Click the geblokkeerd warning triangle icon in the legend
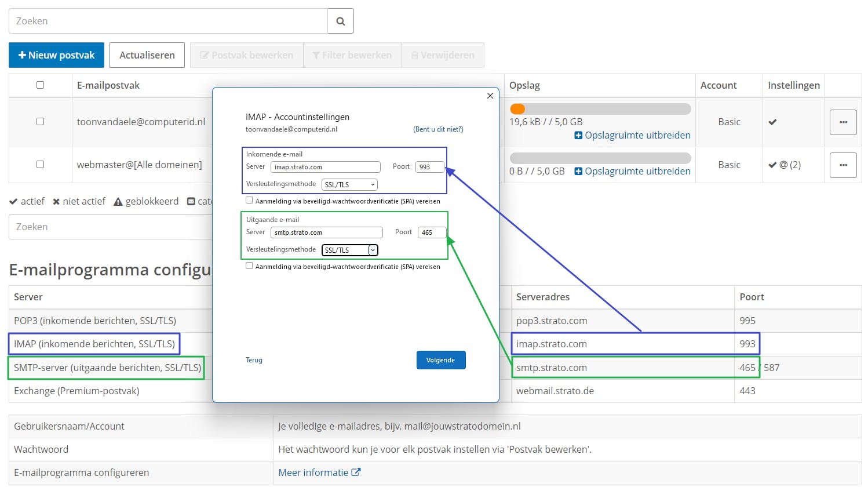Screen dimensions: 868x487 (x=118, y=201)
